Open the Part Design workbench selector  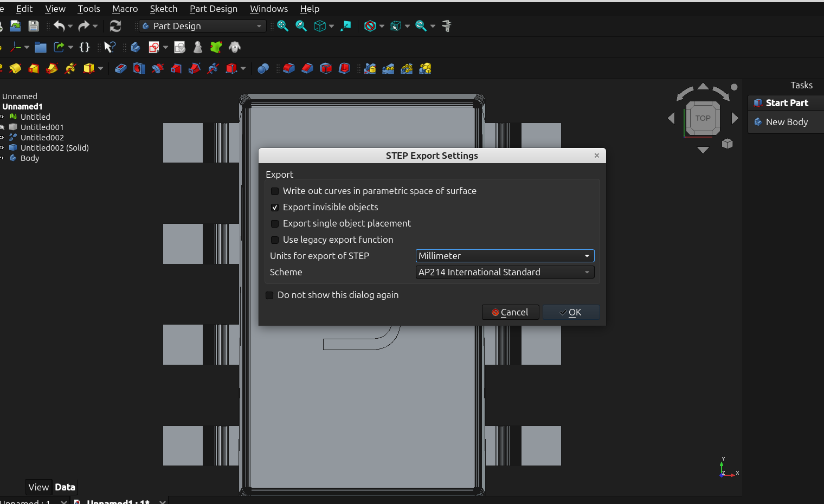[203, 26]
